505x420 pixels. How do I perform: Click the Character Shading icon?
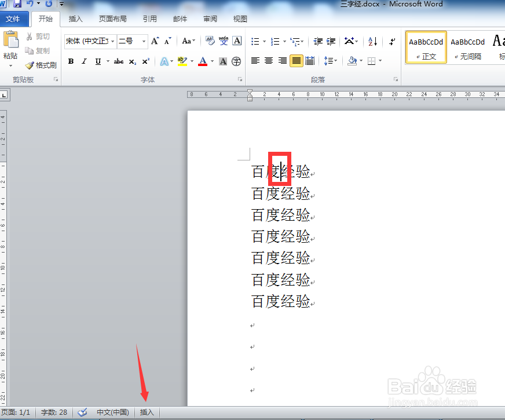point(223,61)
